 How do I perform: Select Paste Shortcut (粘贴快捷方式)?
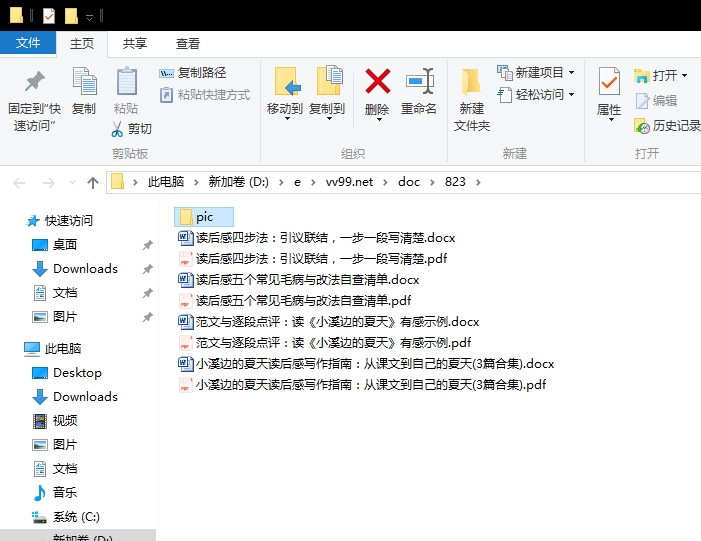click(x=205, y=95)
